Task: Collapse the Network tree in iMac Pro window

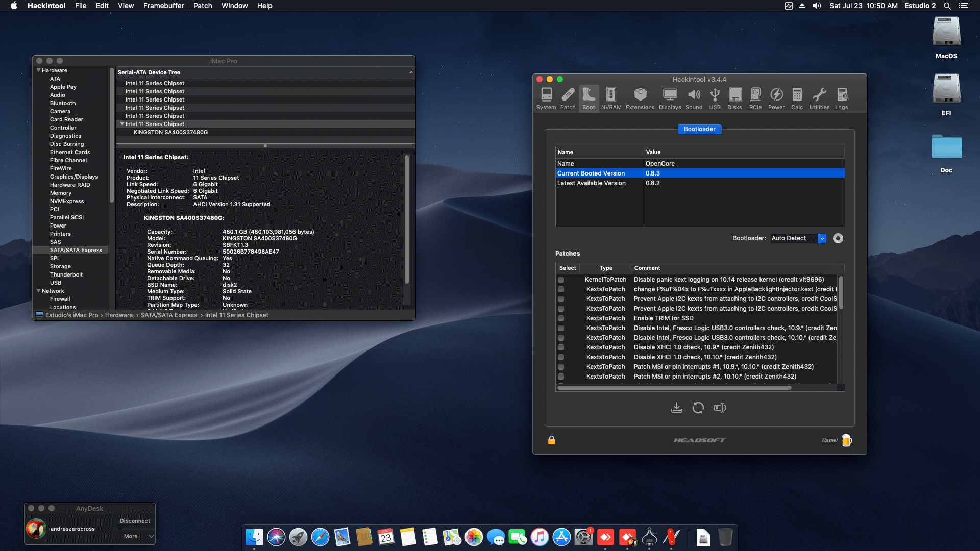Action: (38, 291)
